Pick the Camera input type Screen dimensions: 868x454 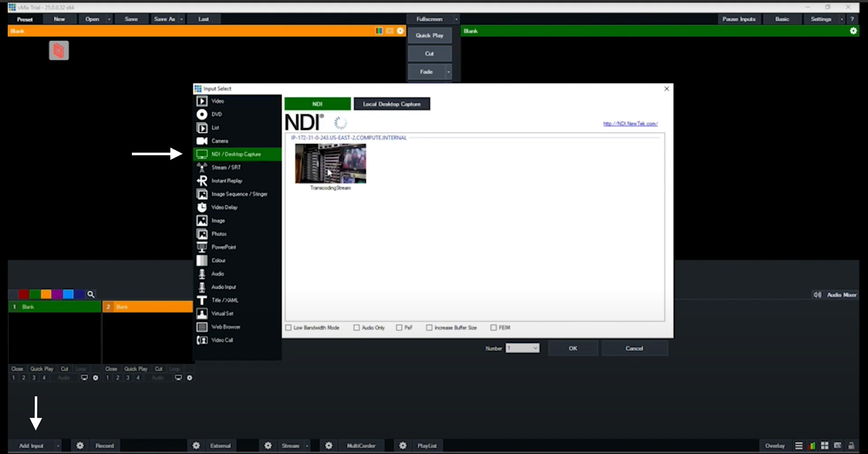237,141
